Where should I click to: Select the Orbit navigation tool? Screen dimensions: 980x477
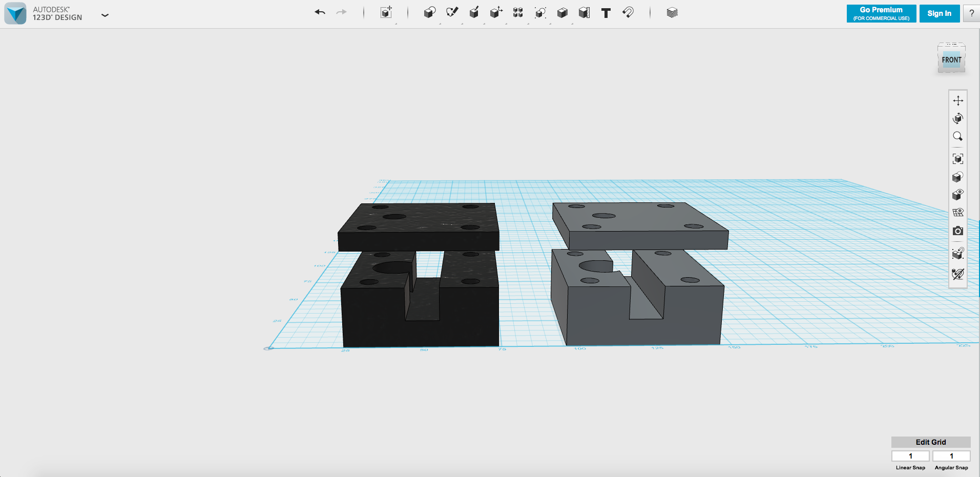(958, 118)
